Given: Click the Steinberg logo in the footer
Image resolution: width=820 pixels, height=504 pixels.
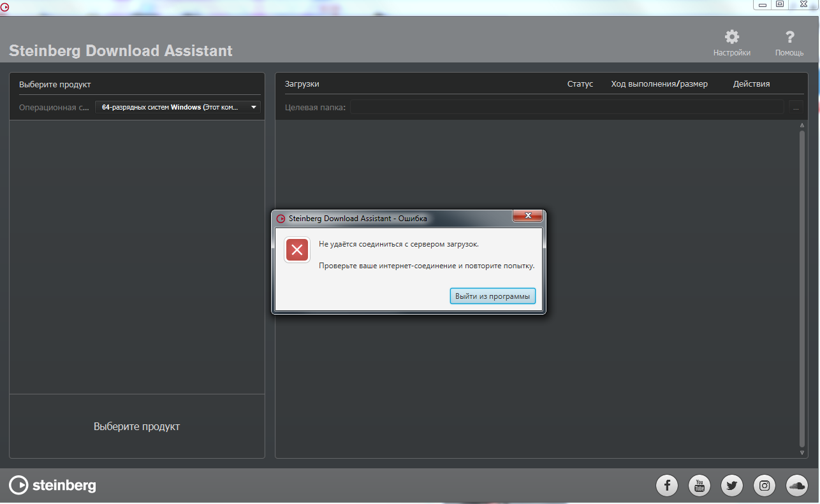Looking at the screenshot, I should coord(53,486).
